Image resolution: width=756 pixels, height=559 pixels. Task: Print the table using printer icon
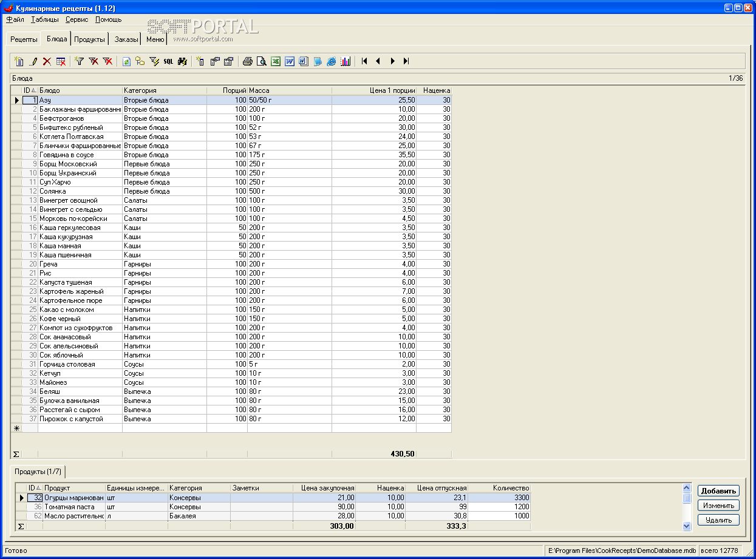(247, 61)
